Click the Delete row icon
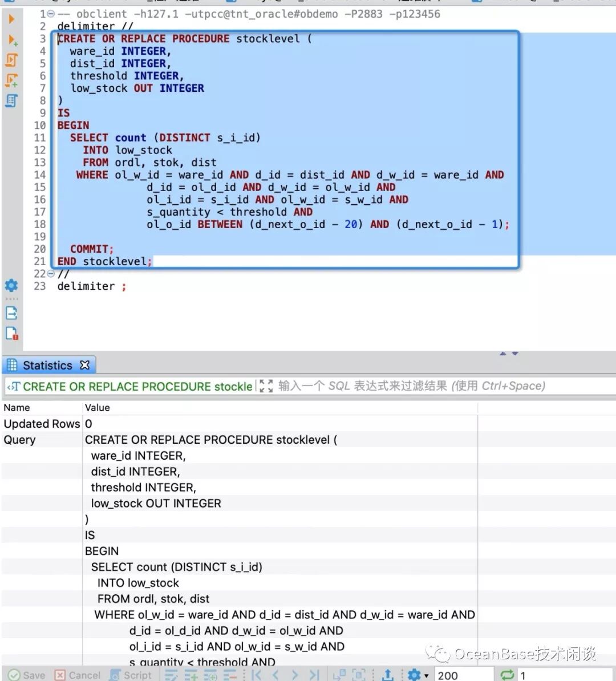Viewport: 616px width, 681px height. coord(230,675)
